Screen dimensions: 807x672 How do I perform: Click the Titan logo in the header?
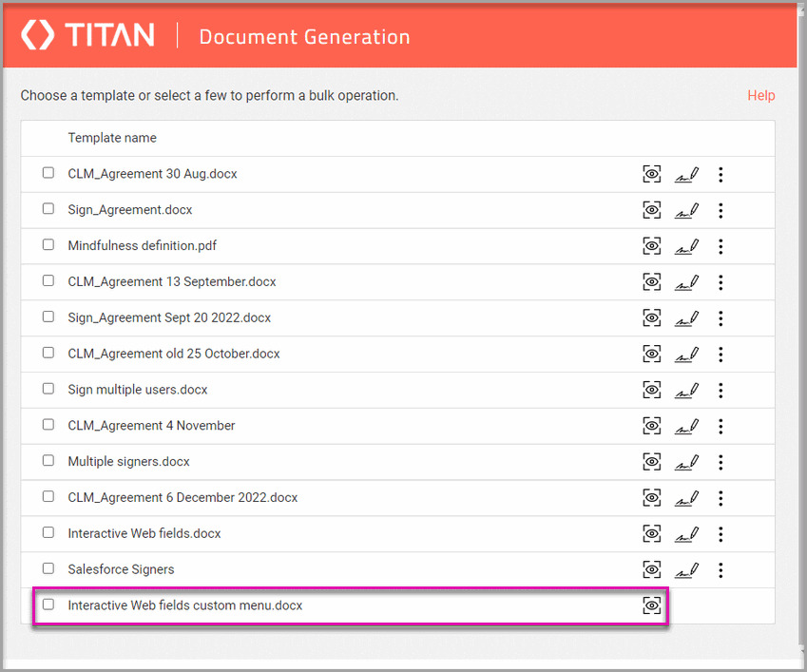[87, 35]
